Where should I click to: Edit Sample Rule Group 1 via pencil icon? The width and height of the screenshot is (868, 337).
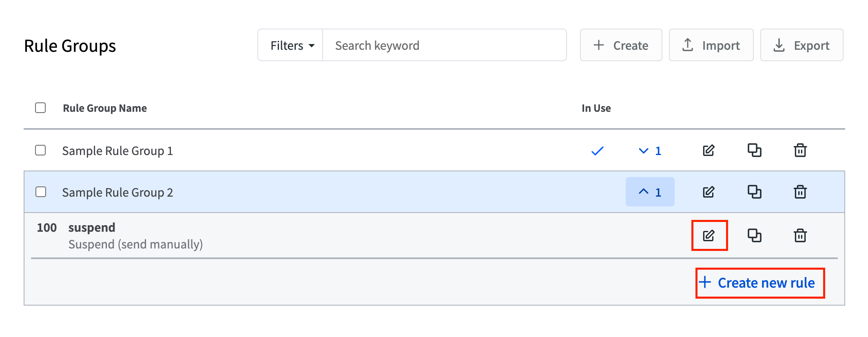(x=709, y=151)
